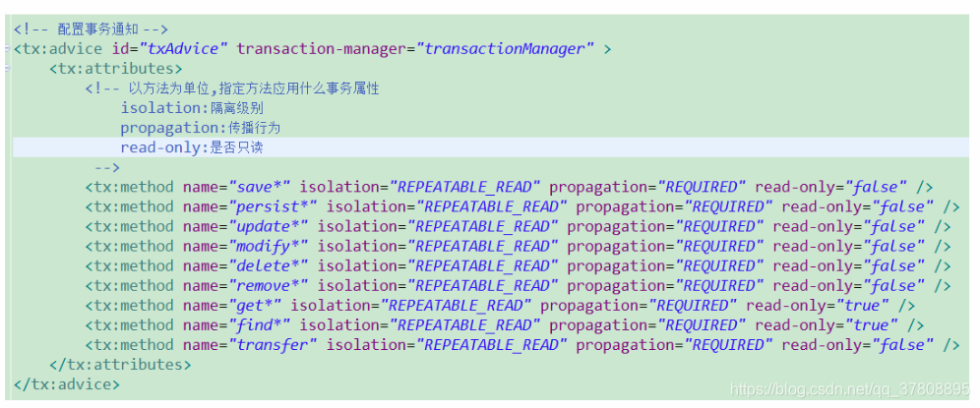This screenshot has height=408, width=980.
Task: Collapse the tx:attributes fold marker in gutter
Action: 7,68
